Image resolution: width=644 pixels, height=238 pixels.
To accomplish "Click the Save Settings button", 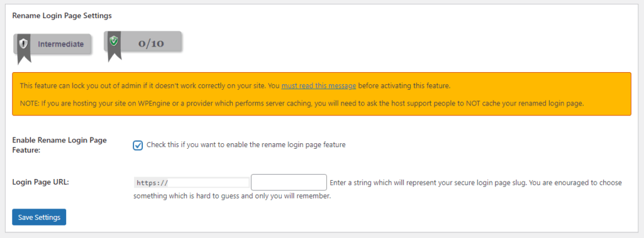I will pos(39,217).
